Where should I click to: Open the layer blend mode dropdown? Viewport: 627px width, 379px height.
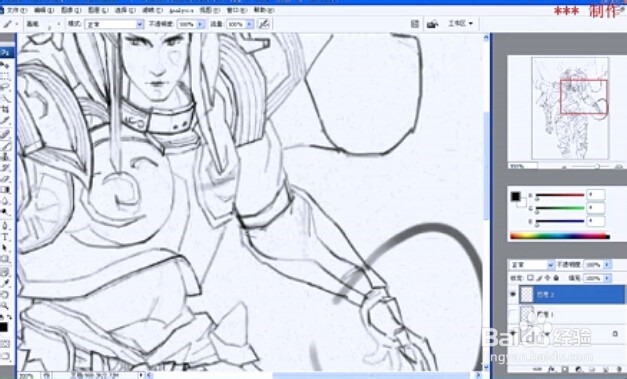coord(531,265)
